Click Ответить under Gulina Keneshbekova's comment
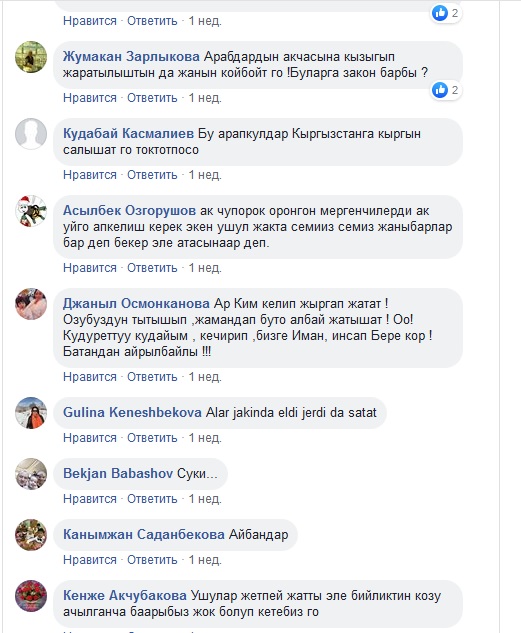The width and height of the screenshot is (521, 633). tap(152, 438)
